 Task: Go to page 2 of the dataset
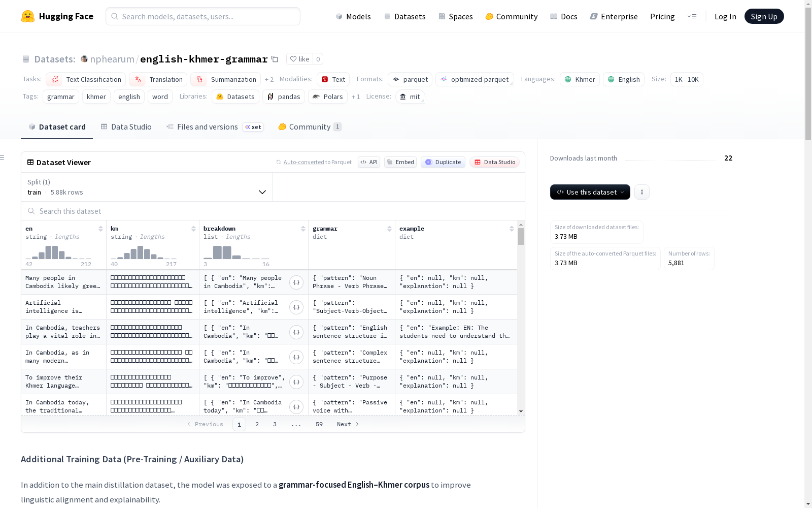[x=257, y=424]
